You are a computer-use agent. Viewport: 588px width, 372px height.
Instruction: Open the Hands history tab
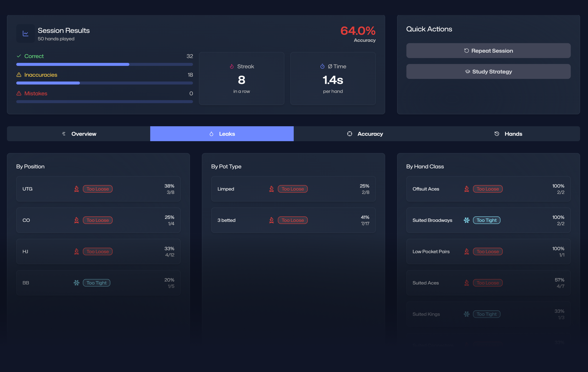[x=508, y=134]
